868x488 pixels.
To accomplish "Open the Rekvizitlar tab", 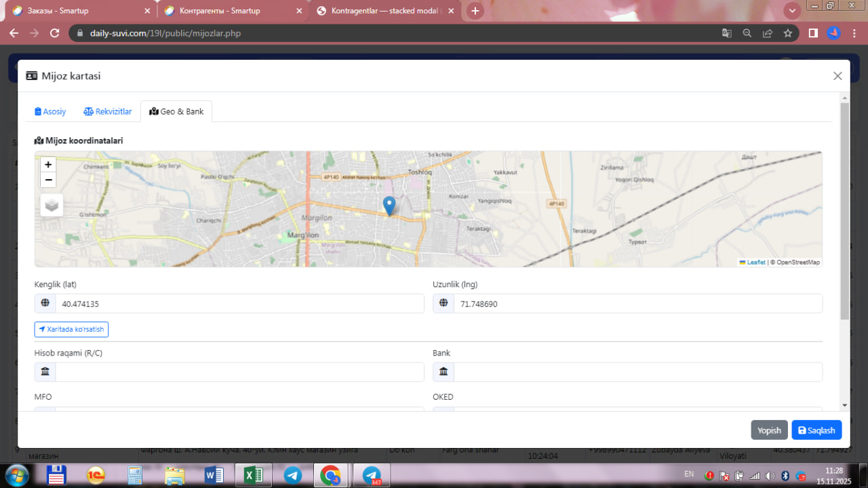I will coord(108,111).
